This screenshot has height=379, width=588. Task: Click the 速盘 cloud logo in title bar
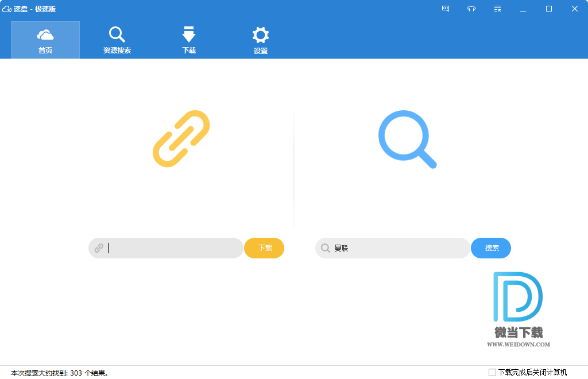7,9
